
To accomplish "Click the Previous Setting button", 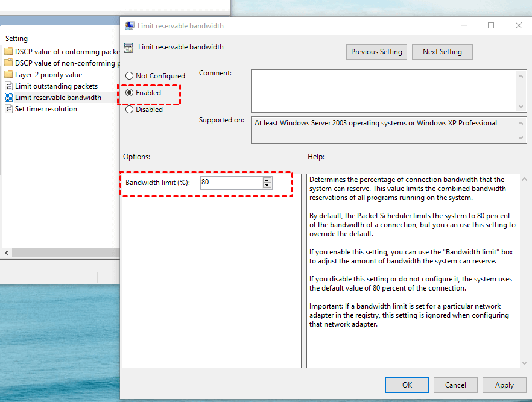I will (x=376, y=52).
